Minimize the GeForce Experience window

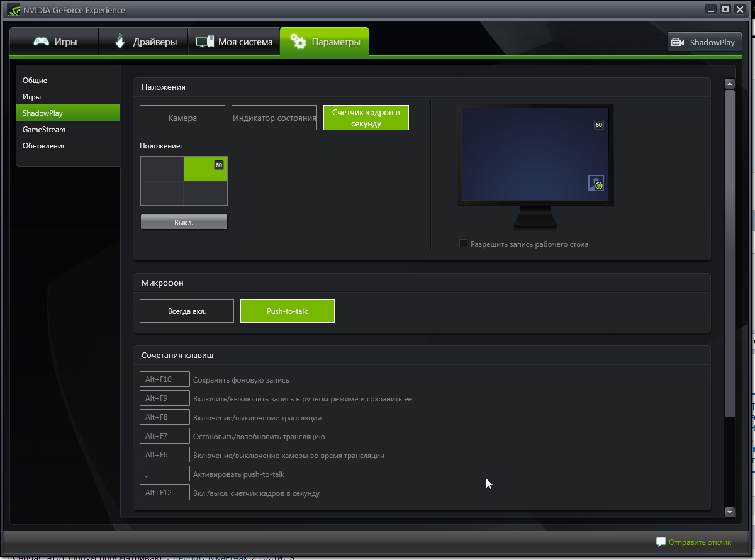click(x=712, y=9)
